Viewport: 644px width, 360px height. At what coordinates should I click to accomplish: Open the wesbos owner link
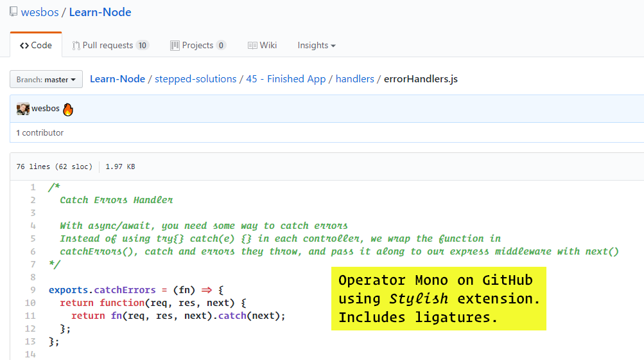(x=40, y=12)
